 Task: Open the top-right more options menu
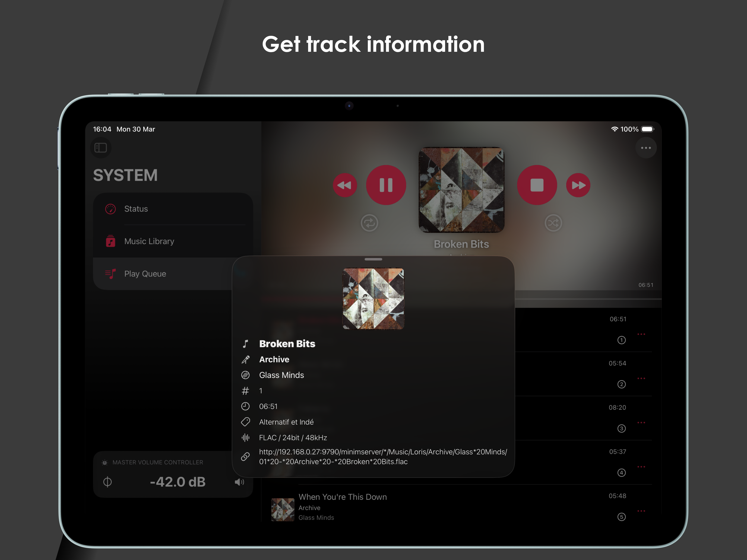[x=646, y=148]
